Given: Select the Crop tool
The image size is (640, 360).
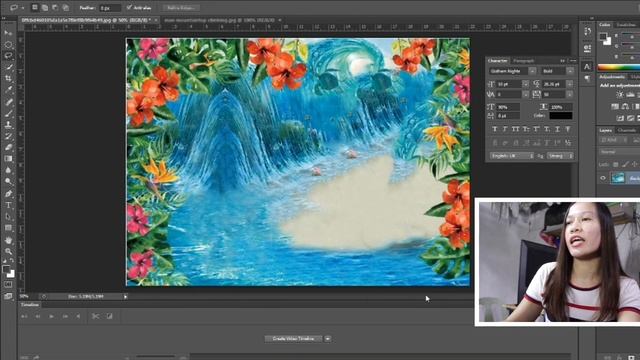Looking at the screenshot, I should (x=8, y=78).
